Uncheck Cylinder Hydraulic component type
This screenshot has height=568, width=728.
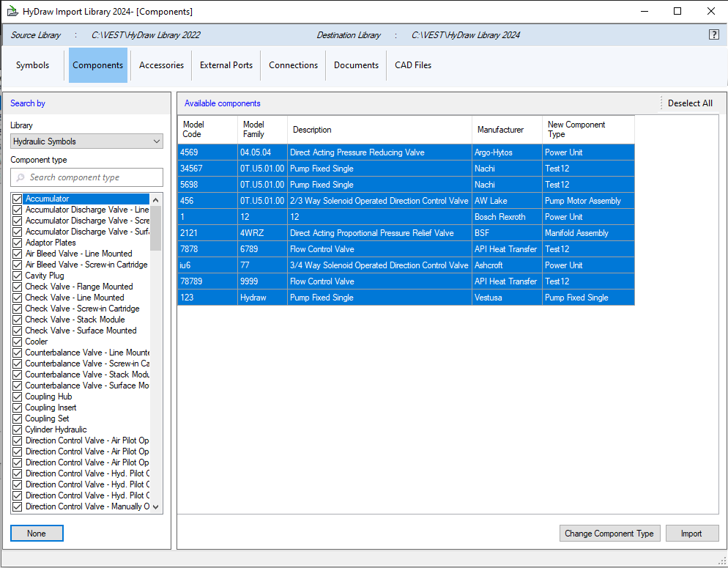tap(16, 429)
